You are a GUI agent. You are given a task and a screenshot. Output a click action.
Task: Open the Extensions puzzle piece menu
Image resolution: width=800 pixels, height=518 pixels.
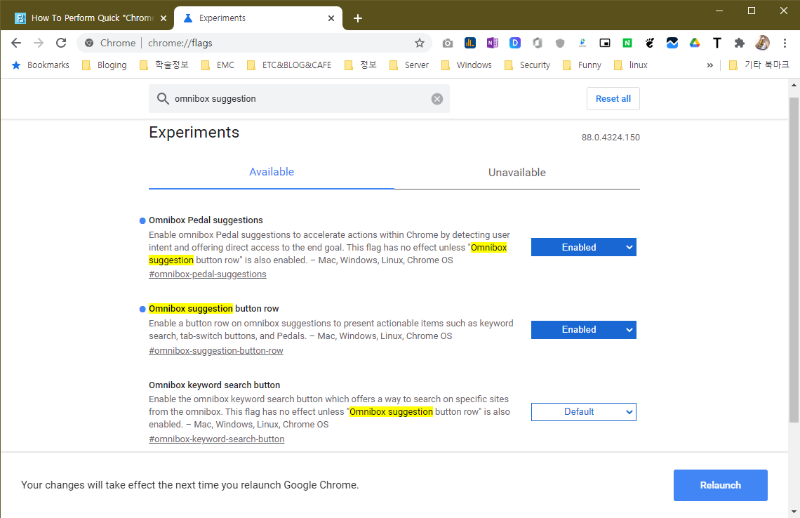click(x=740, y=43)
